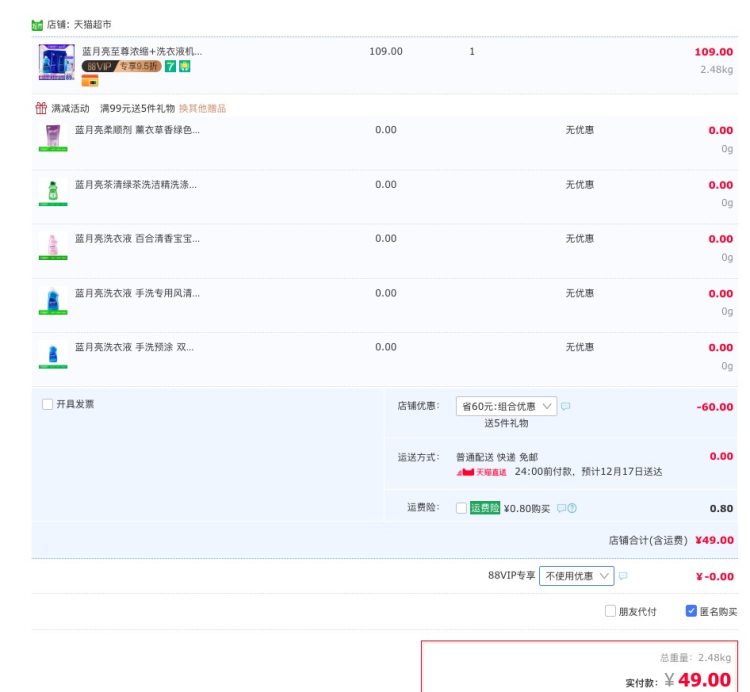Click the 天猫直送 delivery logo
This screenshot has width=750, height=692.
pos(482,472)
